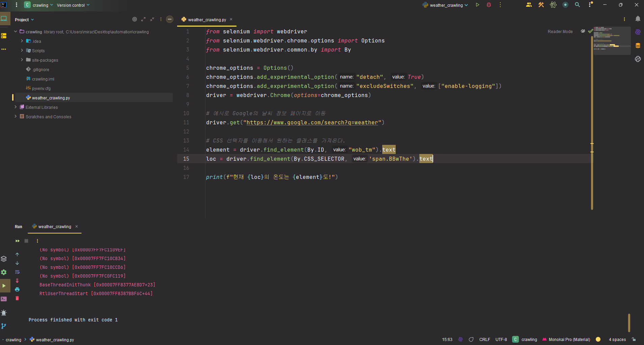Open Python Packages layers tool window
The image size is (644, 345).
click(4, 259)
